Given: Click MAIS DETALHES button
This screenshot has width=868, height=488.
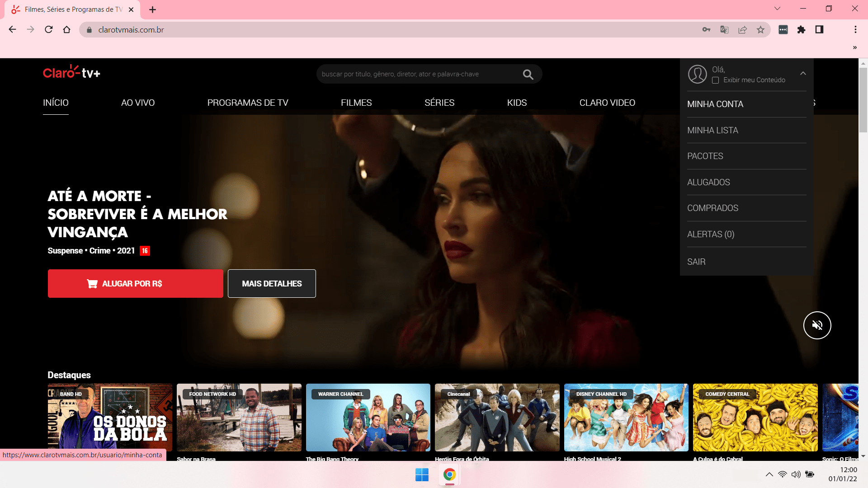Looking at the screenshot, I should [x=272, y=284].
